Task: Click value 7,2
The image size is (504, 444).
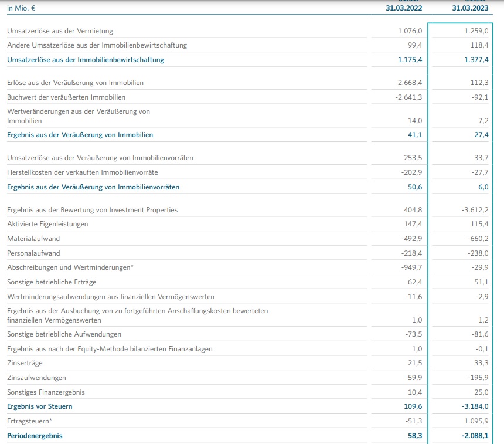Action: [483, 121]
